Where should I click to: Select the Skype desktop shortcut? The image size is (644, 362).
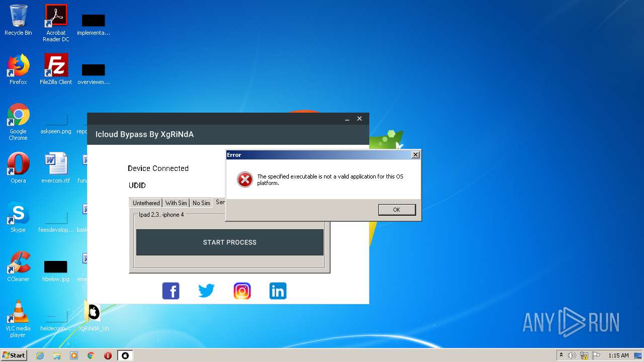click(18, 217)
